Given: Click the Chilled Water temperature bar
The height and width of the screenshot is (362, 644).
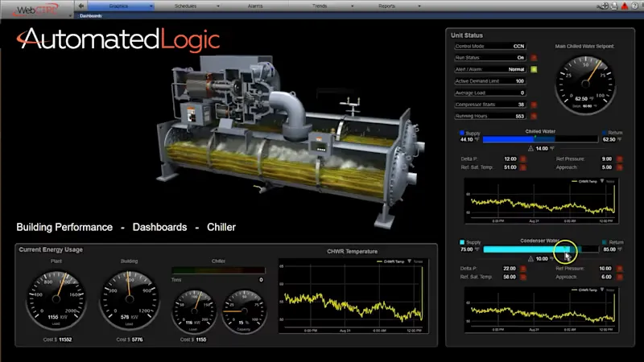Looking at the screenshot, I should tap(540, 139).
